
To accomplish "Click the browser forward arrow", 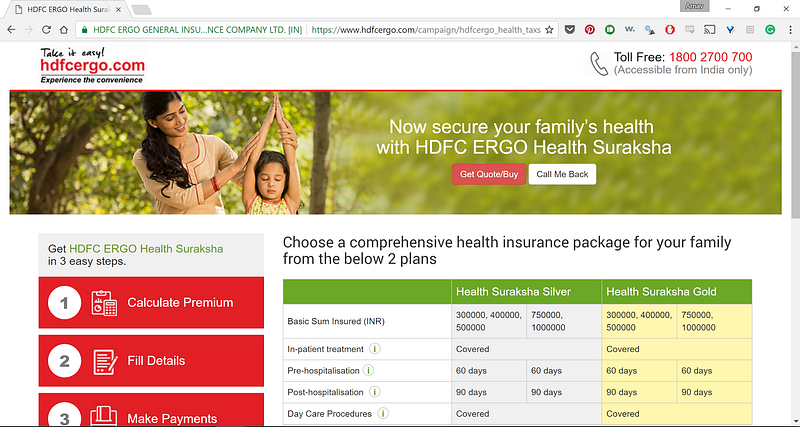I will tap(29, 30).
